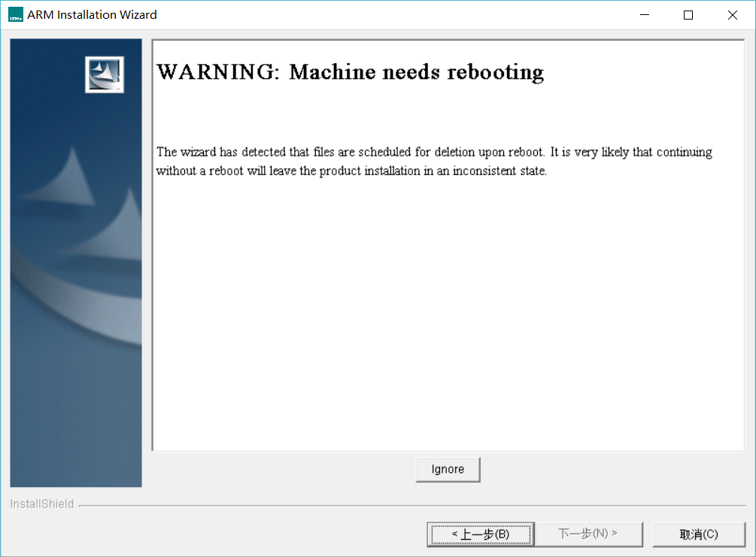This screenshot has width=756, height=557.
Task: Click the disabled 下一步(N) button
Action: 589,534
